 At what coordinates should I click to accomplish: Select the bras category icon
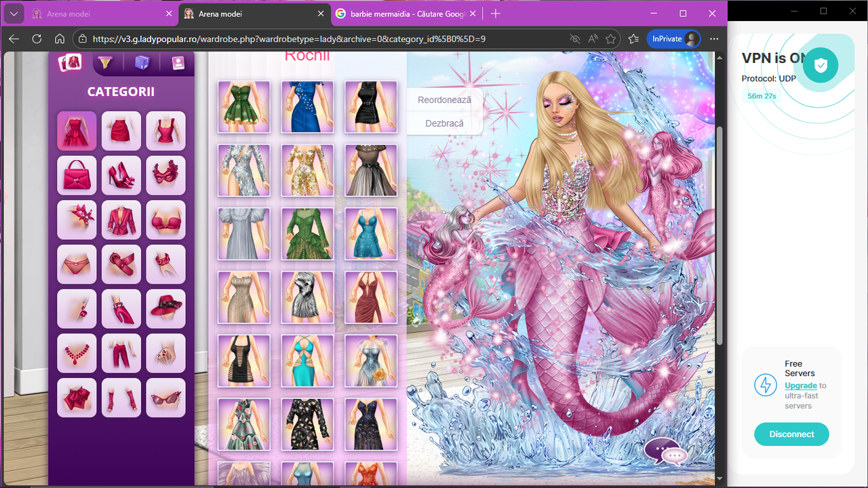[x=165, y=220]
